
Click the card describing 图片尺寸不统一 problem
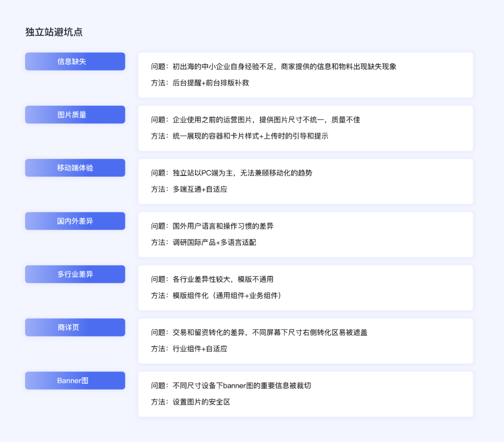click(x=305, y=128)
